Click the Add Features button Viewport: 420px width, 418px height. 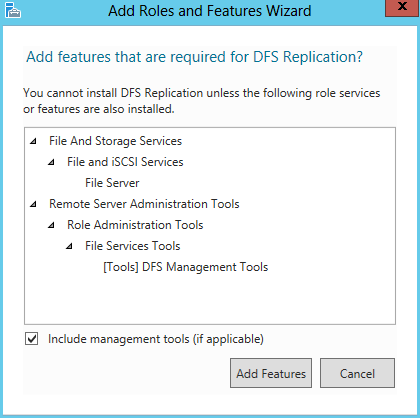[271, 373]
